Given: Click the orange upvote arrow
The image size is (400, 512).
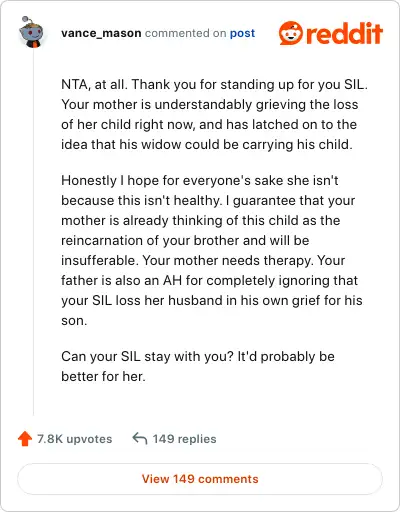Looking at the screenshot, I should 25,439.
